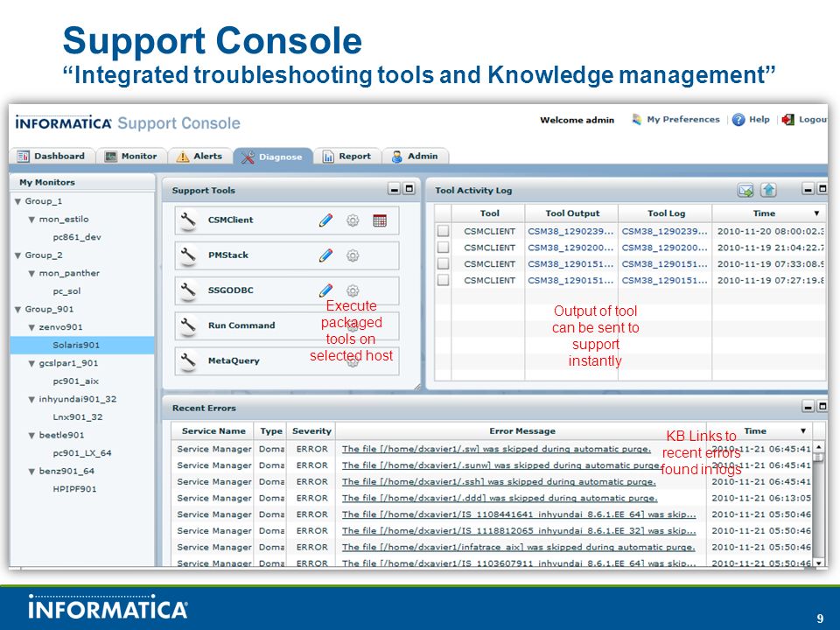This screenshot has width=840, height=630.
Task: Click the send-to-support icon in Tool Activity Log
Action: [x=745, y=190]
